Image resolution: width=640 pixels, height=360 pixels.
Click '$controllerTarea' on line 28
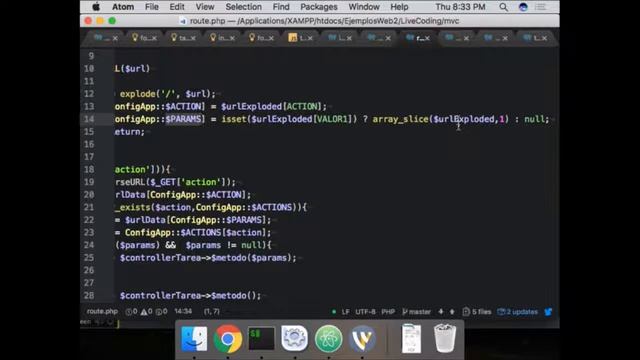(x=160, y=296)
